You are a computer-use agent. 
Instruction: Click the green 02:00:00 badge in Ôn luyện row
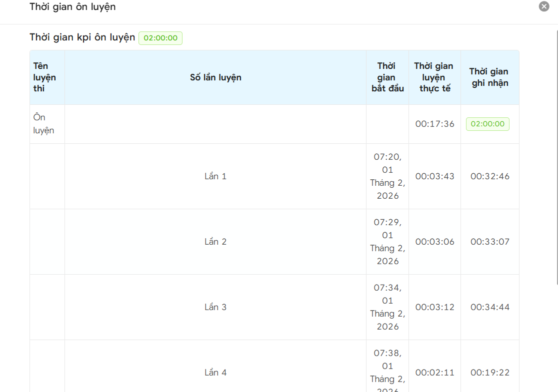click(x=487, y=124)
